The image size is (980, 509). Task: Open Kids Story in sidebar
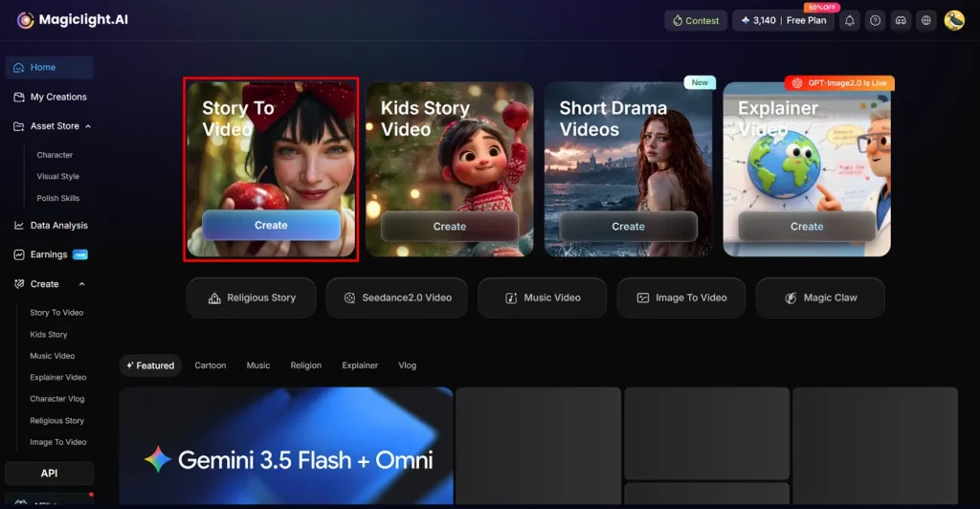coord(48,335)
